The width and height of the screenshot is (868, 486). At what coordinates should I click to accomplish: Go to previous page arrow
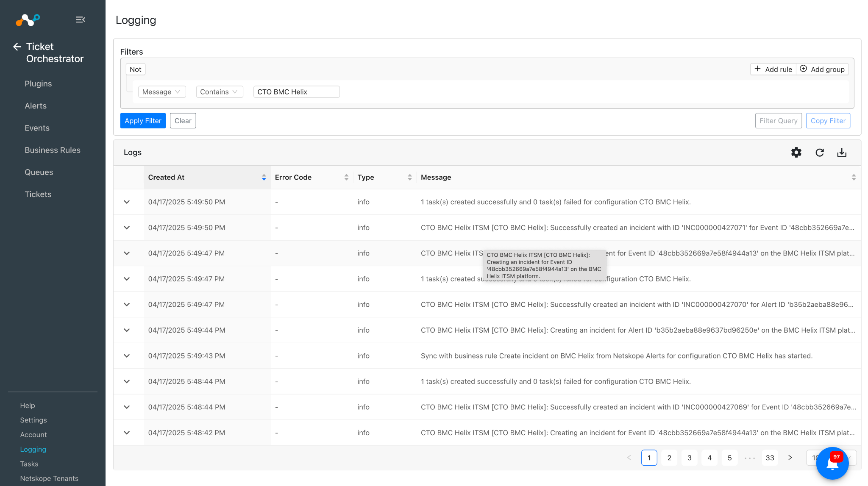pyautogui.click(x=629, y=458)
